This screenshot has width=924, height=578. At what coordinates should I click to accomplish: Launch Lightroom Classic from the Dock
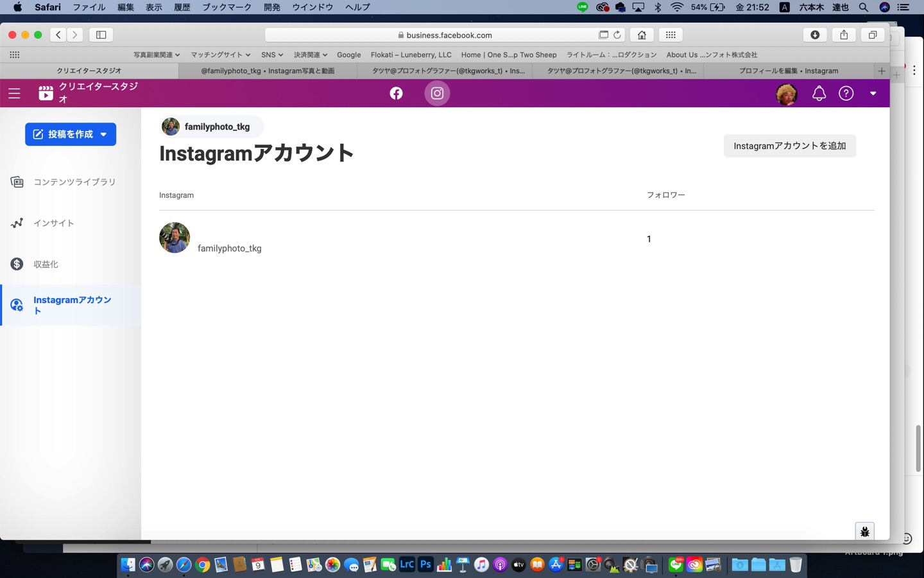pos(407,565)
